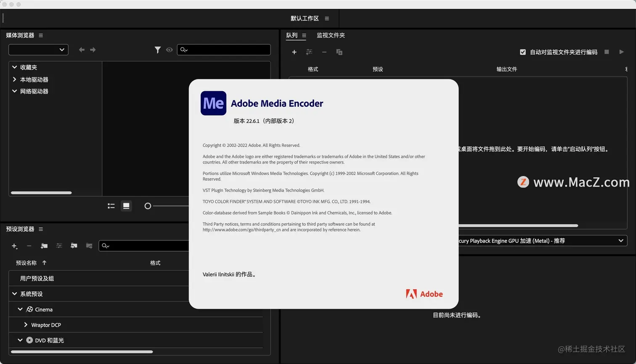Click the delete preset minus icon

pyautogui.click(x=29, y=246)
